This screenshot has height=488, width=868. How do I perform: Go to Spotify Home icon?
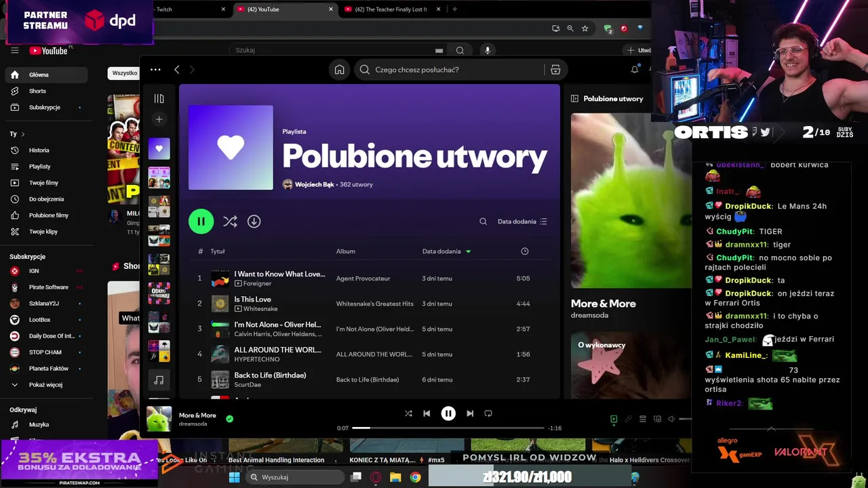click(x=339, y=69)
